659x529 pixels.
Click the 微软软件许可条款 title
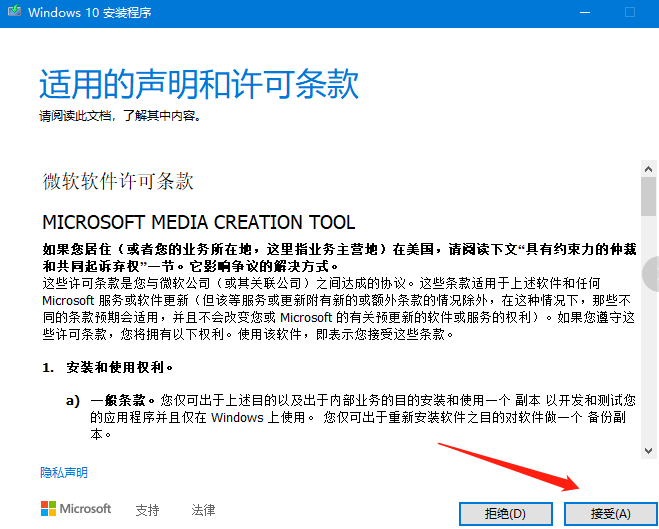tap(118, 181)
